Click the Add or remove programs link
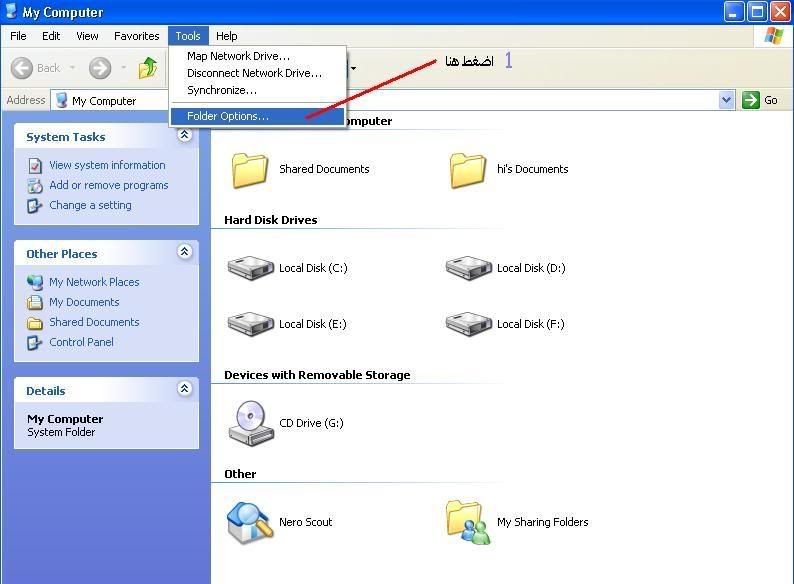The height and width of the screenshot is (584, 794). tap(109, 185)
